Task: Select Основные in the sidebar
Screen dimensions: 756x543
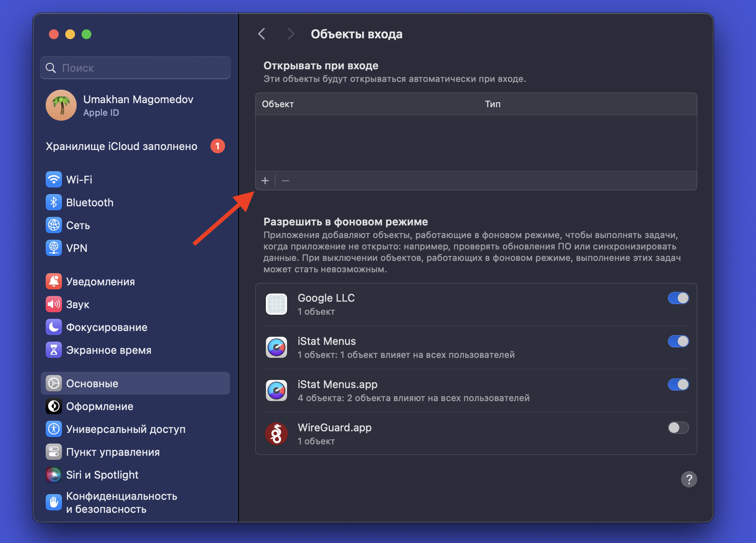Action: coord(92,384)
